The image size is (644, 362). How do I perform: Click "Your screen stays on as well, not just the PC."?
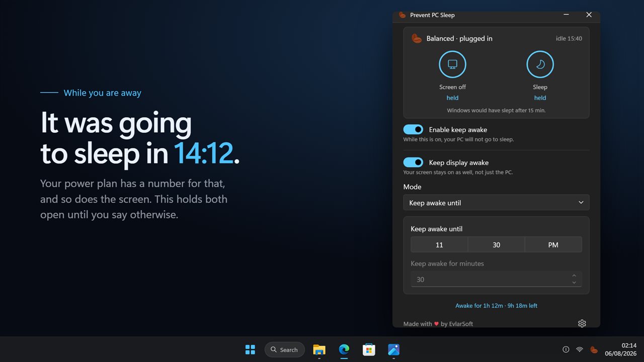pos(458,172)
